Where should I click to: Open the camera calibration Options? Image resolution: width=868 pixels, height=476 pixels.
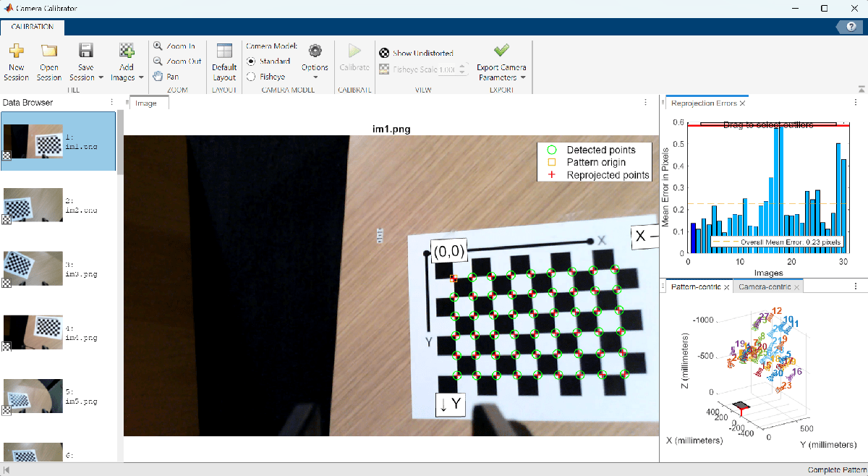315,61
